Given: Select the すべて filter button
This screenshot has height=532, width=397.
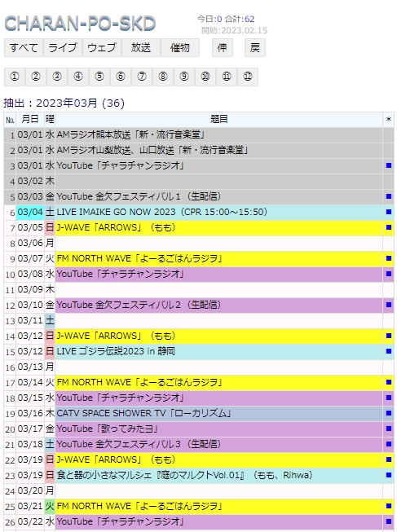Looking at the screenshot, I should [24, 47].
